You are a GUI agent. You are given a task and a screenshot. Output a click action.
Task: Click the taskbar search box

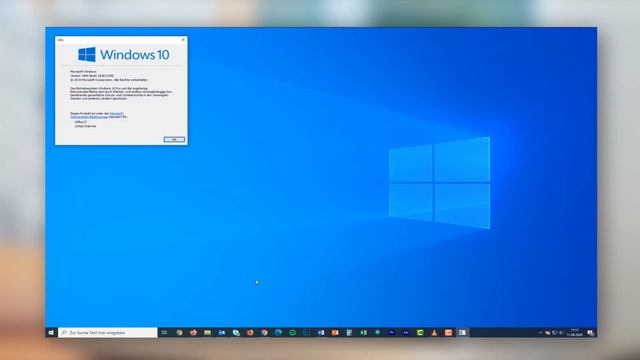click(x=108, y=333)
